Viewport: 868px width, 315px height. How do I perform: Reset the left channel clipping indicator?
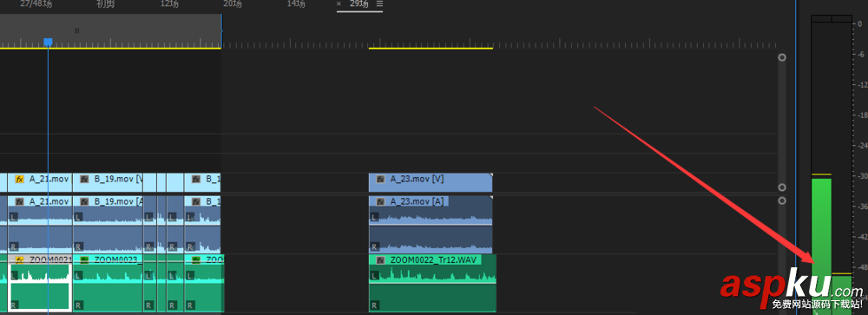pyautogui.click(x=821, y=19)
